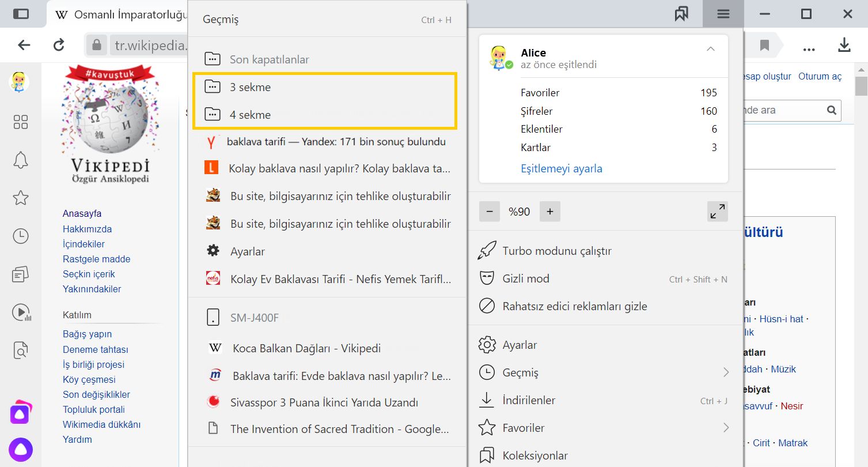Open the bookmarks manager icon in title bar
The width and height of the screenshot is (868, 467).
click(x=682, y=14)
